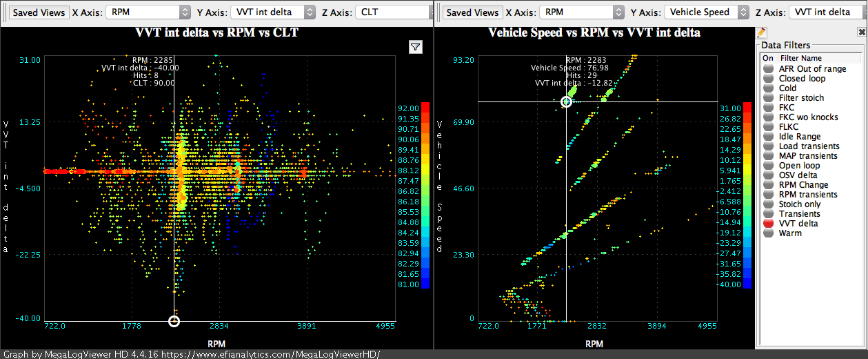This screenshot has width=868, height=359.
Task: Click the CLT color gradient bar on left plot
Action: pyautogui.click(x=425, y=195)
